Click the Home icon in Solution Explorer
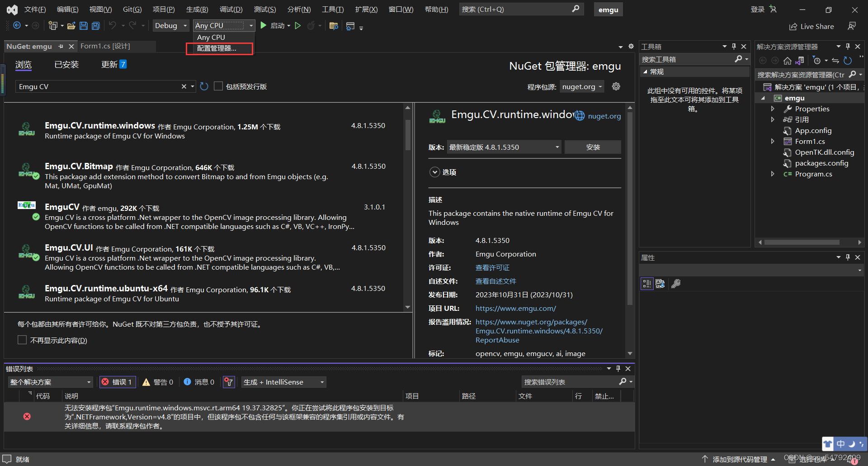The image size is (868, 466). pos(788,60)
